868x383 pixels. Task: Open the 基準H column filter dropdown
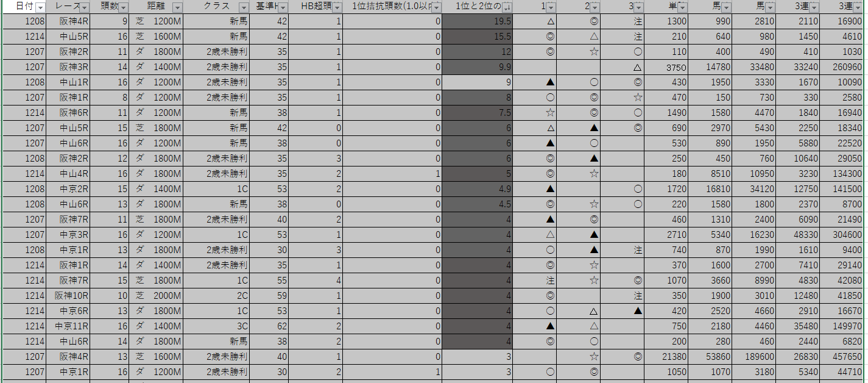pos(283,7)
